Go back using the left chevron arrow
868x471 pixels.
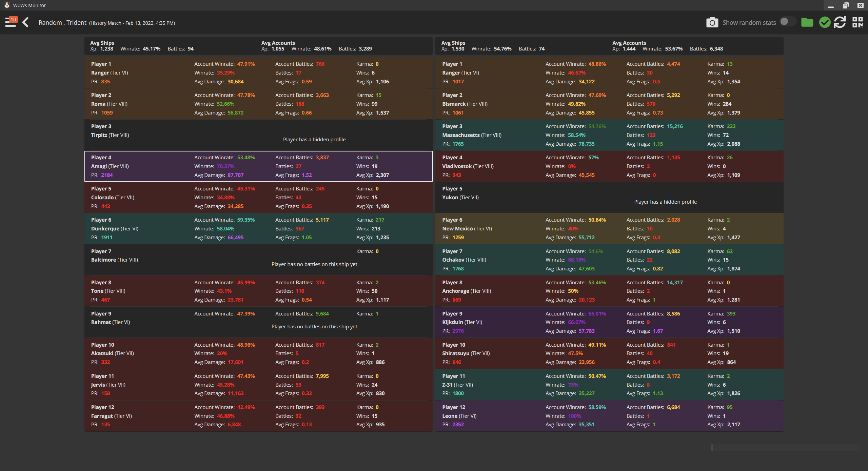[26, 22]
